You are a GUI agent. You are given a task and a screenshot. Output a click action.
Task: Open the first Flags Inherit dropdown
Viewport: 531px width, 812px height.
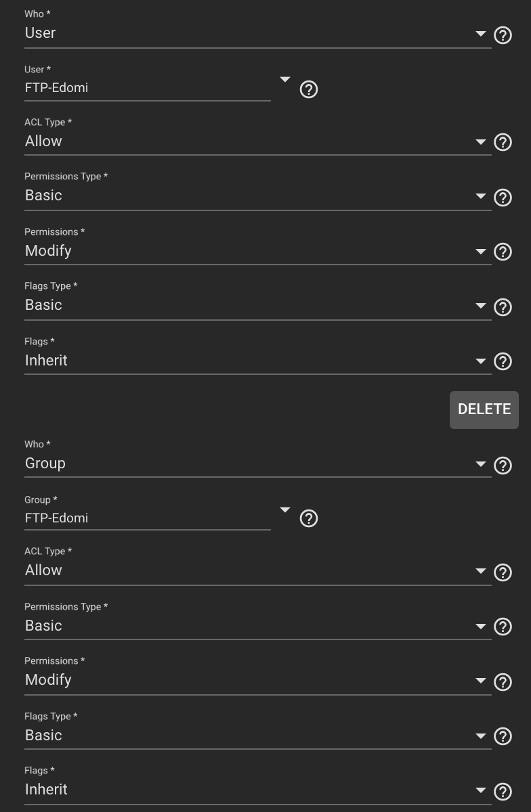[x=257, y=361]
